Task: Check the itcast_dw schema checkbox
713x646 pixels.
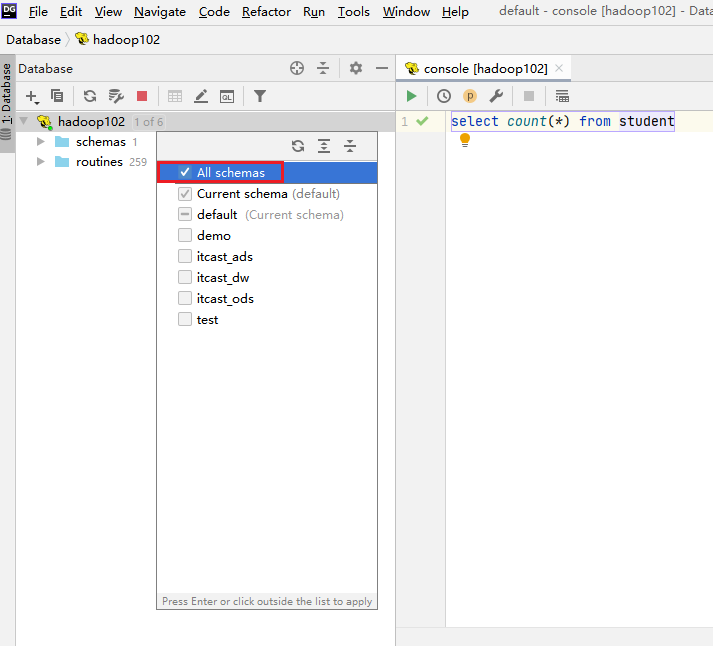Action: pos(185,277)
